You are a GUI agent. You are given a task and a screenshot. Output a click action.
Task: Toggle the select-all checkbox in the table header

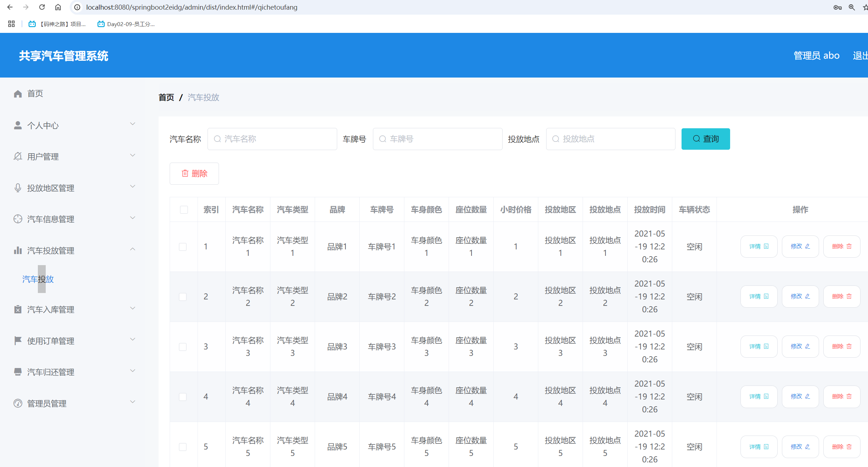[x=184, y=210]
